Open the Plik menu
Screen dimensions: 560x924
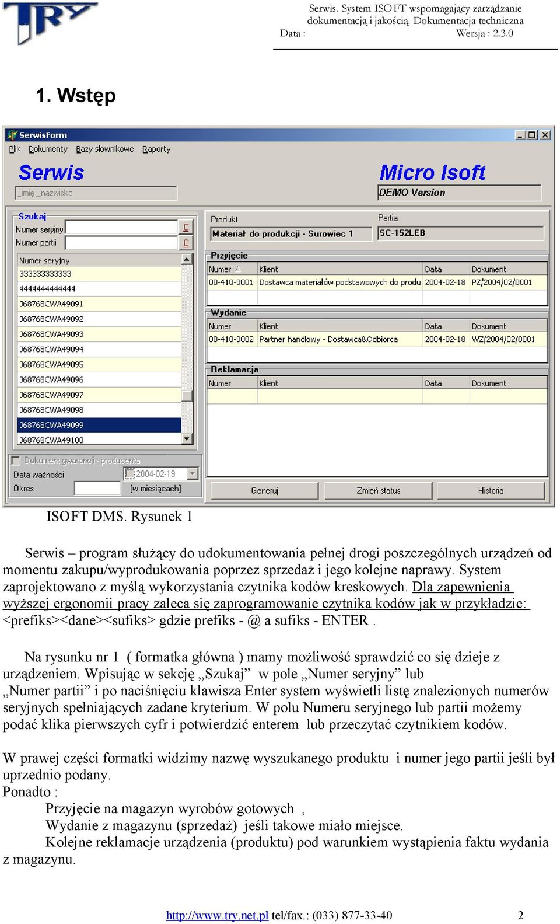(15, 149)
